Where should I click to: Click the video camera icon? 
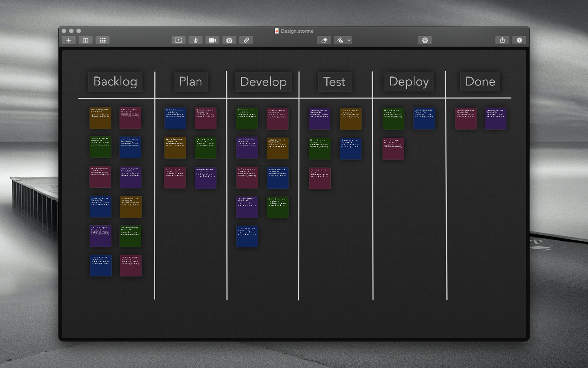pos(212,40)
